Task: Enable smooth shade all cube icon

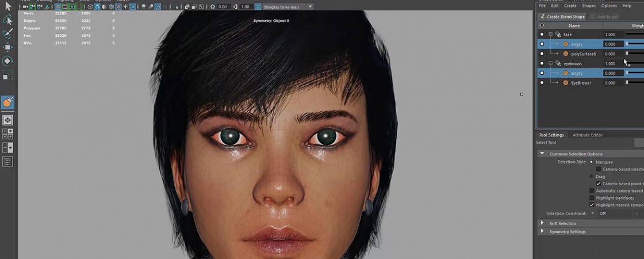Action: (x=97, y=7)
